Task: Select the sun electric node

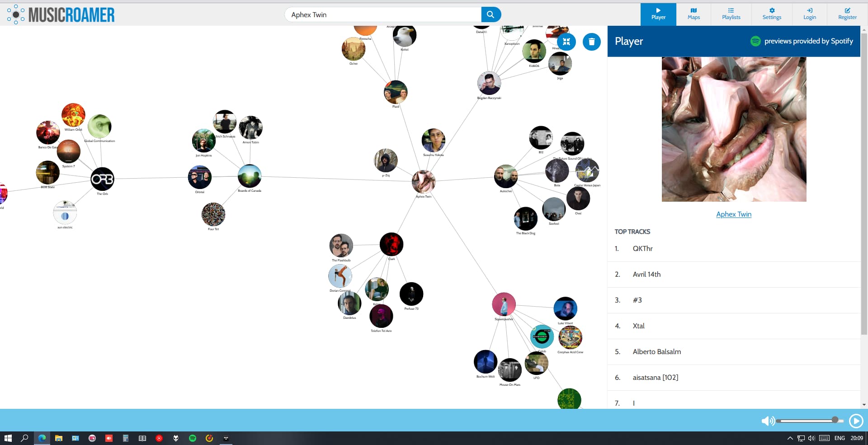Action: click(x=65, y=213)
